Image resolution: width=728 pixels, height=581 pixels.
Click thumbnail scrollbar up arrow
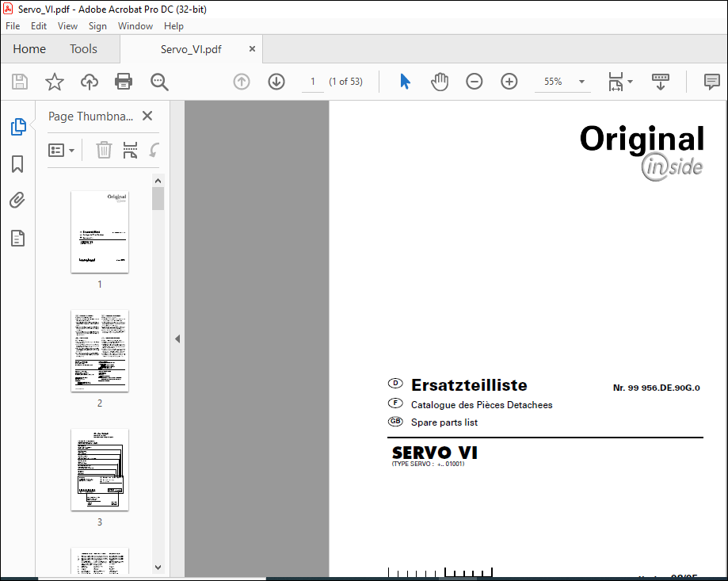click(158, 181)
